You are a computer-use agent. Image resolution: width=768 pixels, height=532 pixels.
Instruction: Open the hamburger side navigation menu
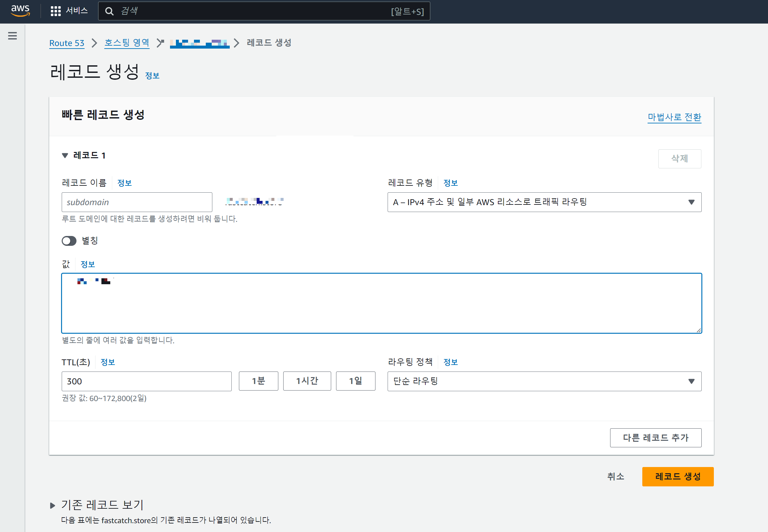[x=12, y=36]
